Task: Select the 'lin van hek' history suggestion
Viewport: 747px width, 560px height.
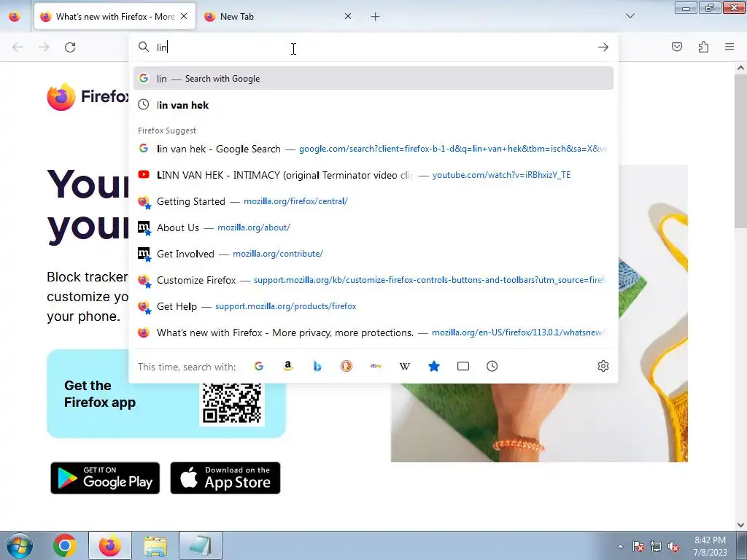Action: 373,105
